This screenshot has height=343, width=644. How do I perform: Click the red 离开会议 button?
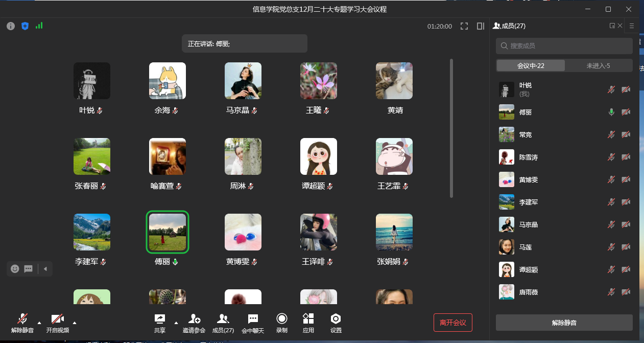click(452, 323)
